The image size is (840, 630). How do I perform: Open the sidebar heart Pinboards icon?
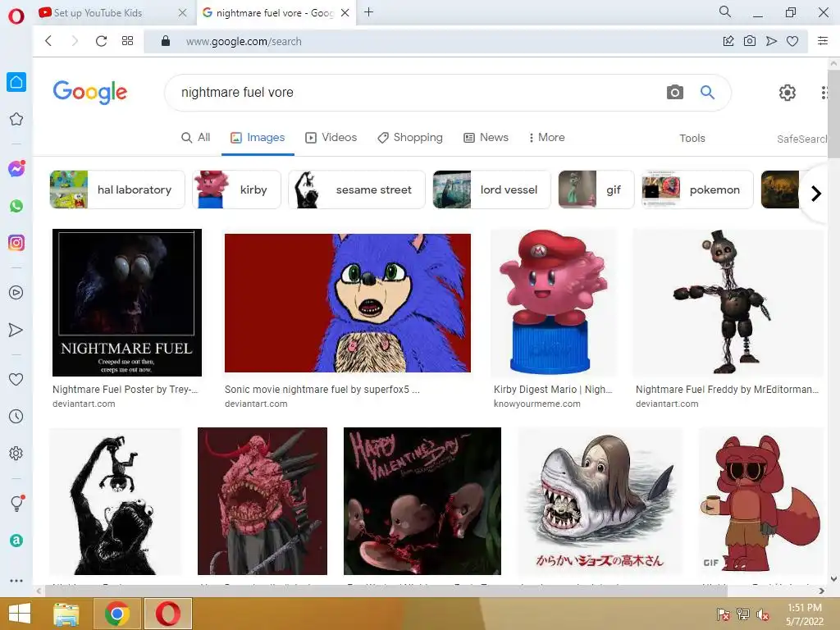[x=16, y=379]
